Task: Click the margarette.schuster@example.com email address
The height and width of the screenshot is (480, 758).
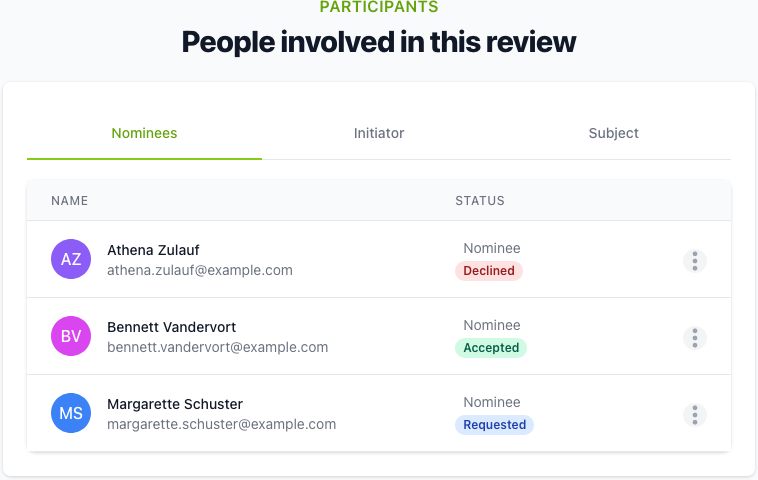Action: click(x=222, y=424)
